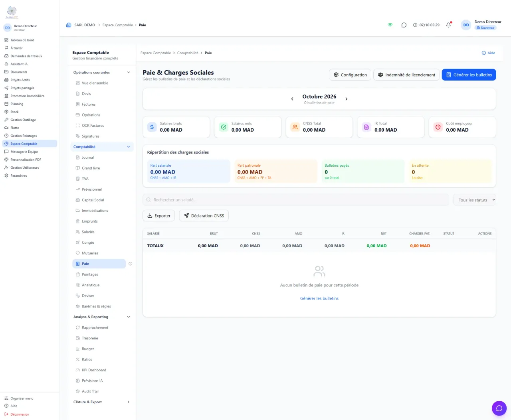The width and height of the screenshot is (511, 420).
Task: Click the Coût employeur pie icon
Action: (438, 127)
